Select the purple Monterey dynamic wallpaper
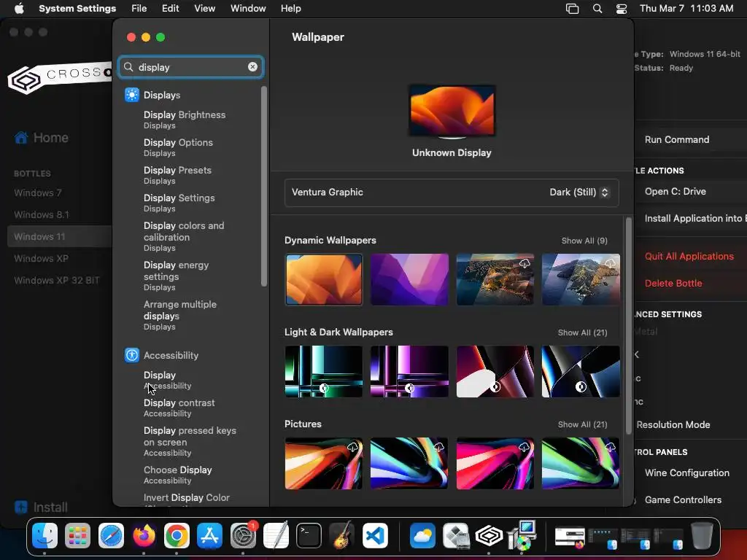The height and width of the screenshot is (560, 747). [410, 279]
